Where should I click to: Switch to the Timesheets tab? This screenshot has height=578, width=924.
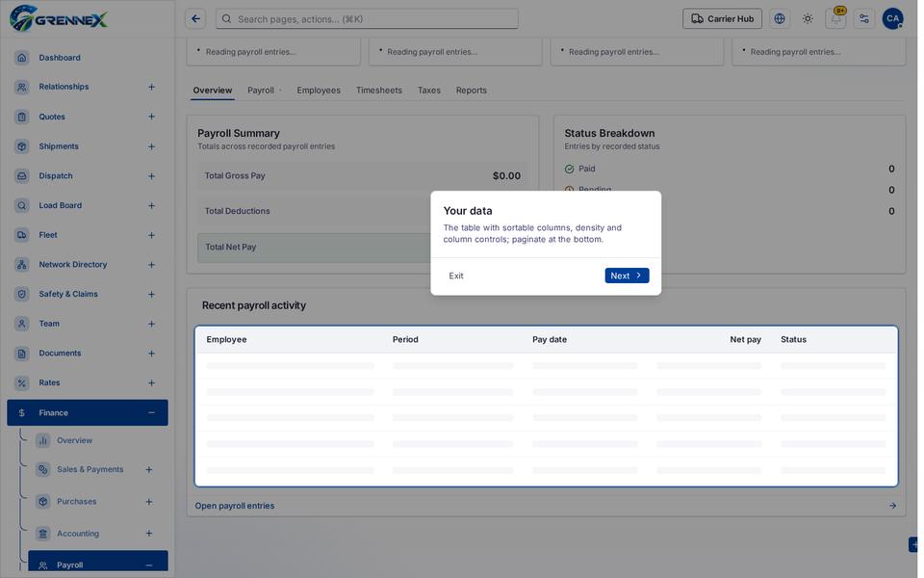point(379,91)
